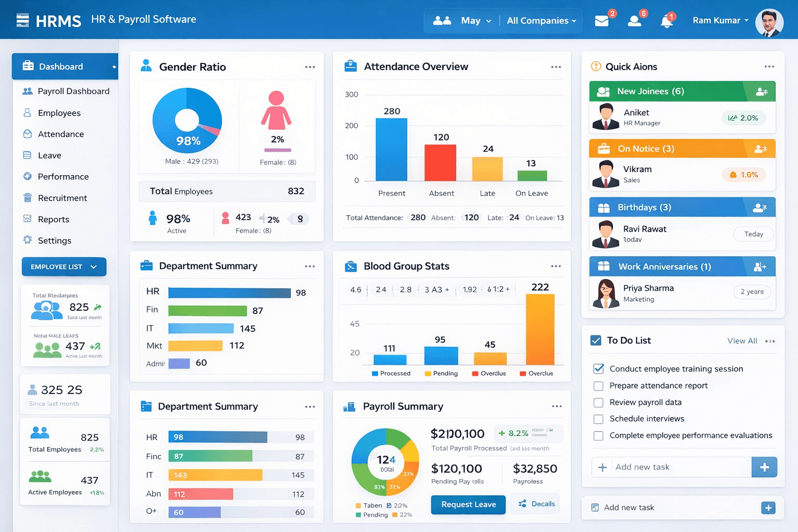
Task: Open the bell alerts icon
Action: (x=667, y=21)
